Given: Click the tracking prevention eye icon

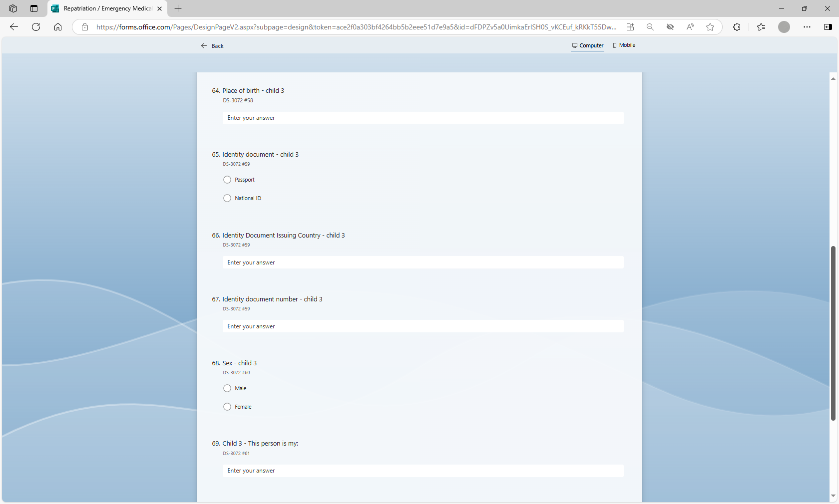Looking at the screenshot, I should coord(670,27).
